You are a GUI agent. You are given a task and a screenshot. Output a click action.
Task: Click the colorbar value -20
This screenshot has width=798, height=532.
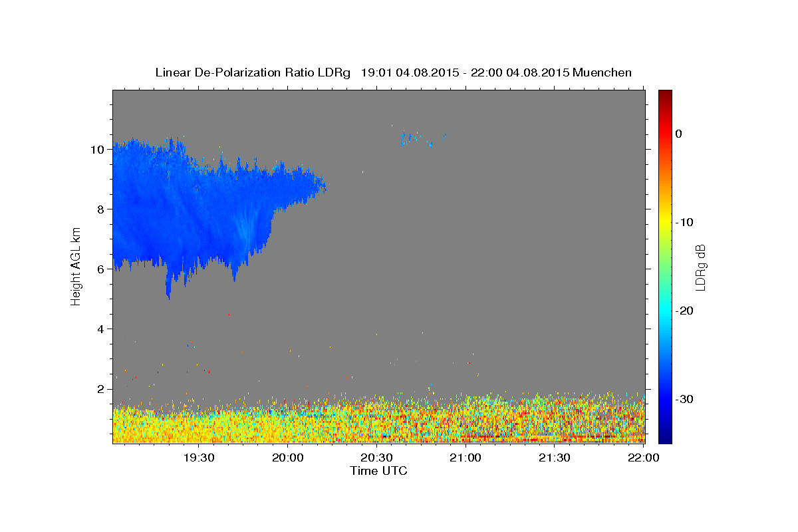(x=685, y=311)
